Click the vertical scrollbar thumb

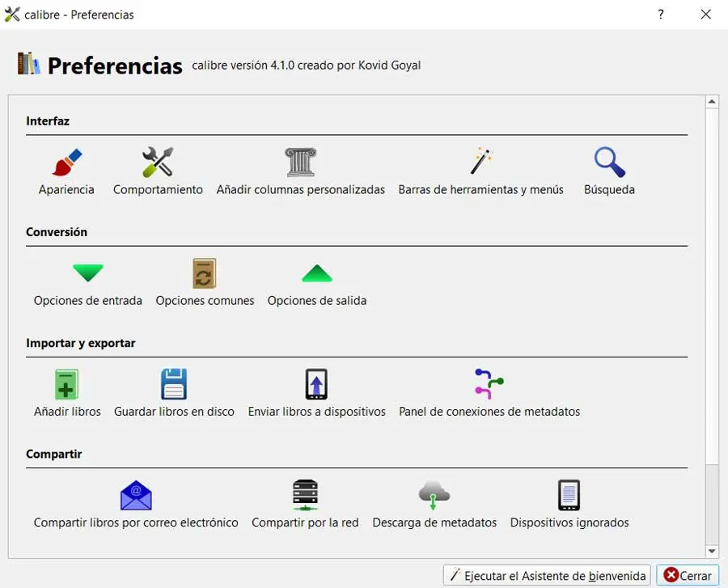tap(712, 286)
